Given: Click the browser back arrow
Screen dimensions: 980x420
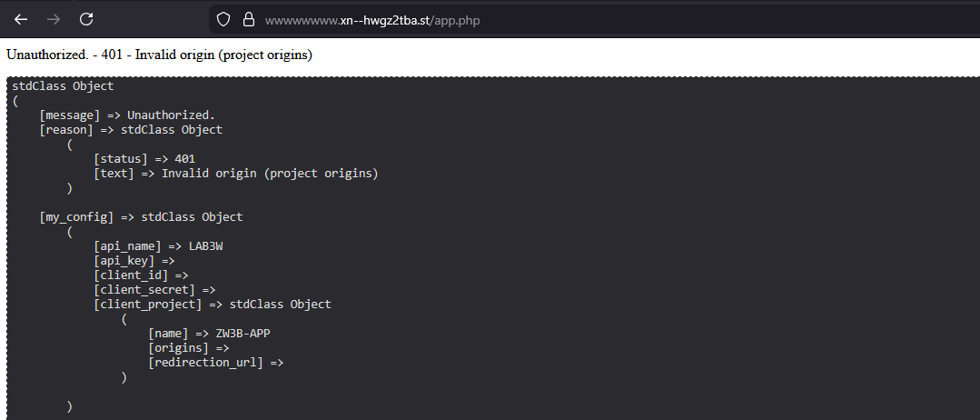Looking at the screenshot, I should (21, 19).
